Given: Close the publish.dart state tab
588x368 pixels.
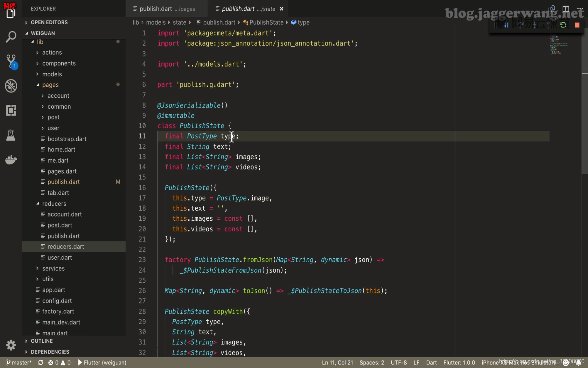Looking at the screenshot, I should pyautogui.click(x=281, y=9).
